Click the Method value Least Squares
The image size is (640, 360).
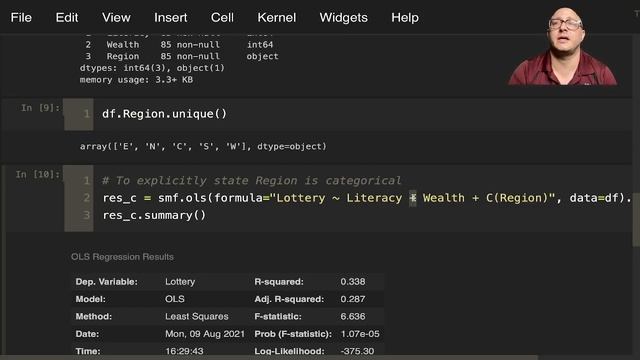point(197,316)
